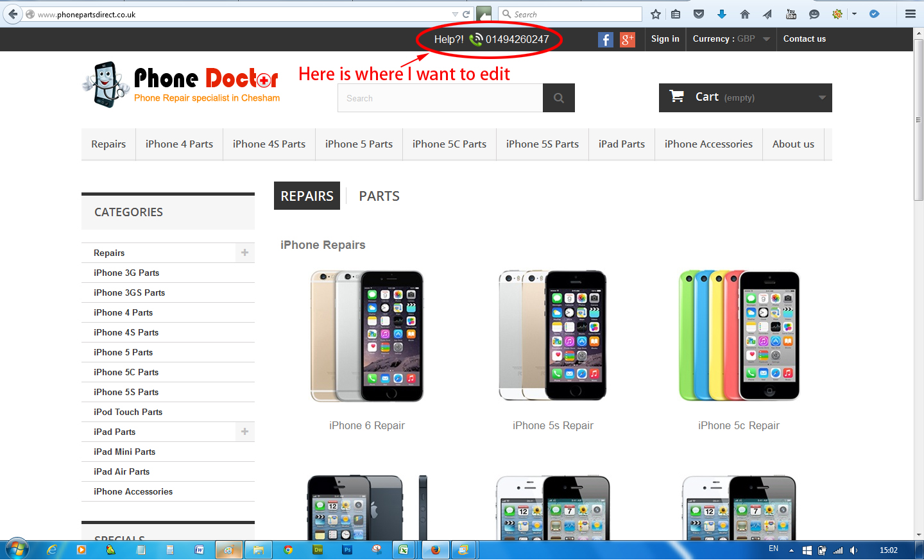Submit search with the magnifier button
924x560 pixels.
[559, 98]
